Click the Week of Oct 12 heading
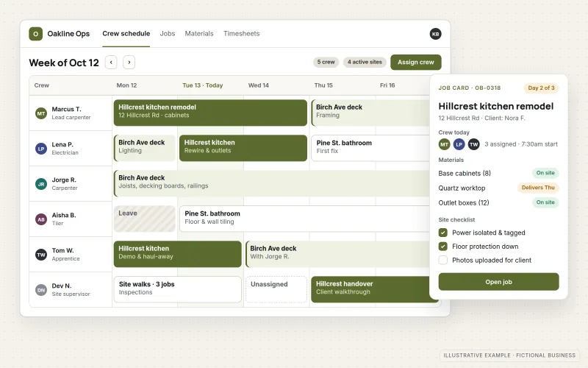Image resolution: width=588 pixels, height=368 pixels. (x=64, y=63)
